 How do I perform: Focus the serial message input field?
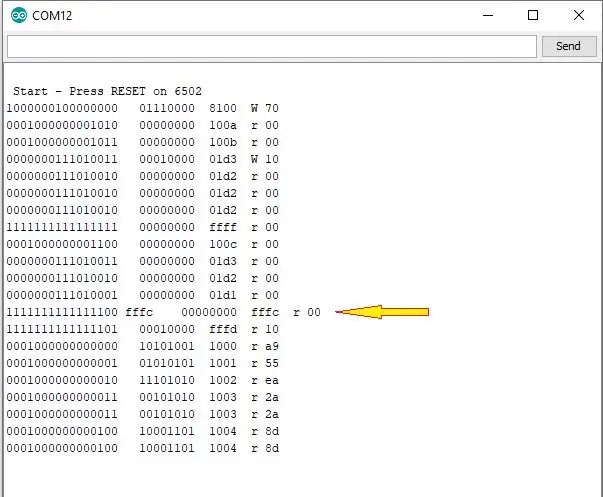click(x=272, y=47)
